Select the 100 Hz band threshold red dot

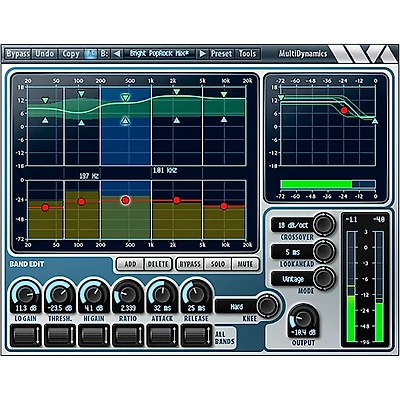click(81, 202)
